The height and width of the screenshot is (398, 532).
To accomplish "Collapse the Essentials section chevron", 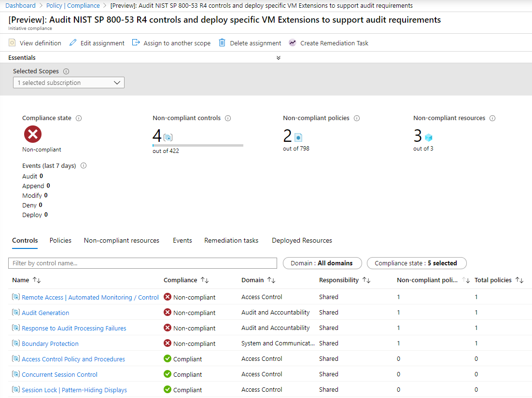I will click(x=279, y=57).
